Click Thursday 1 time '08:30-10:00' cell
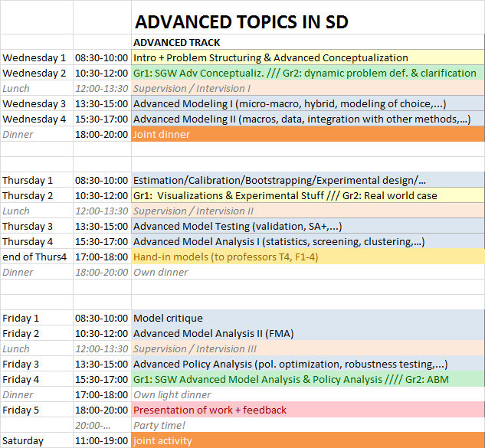The image size is (485, 448). pyautogui.click(x=102, y=180)
